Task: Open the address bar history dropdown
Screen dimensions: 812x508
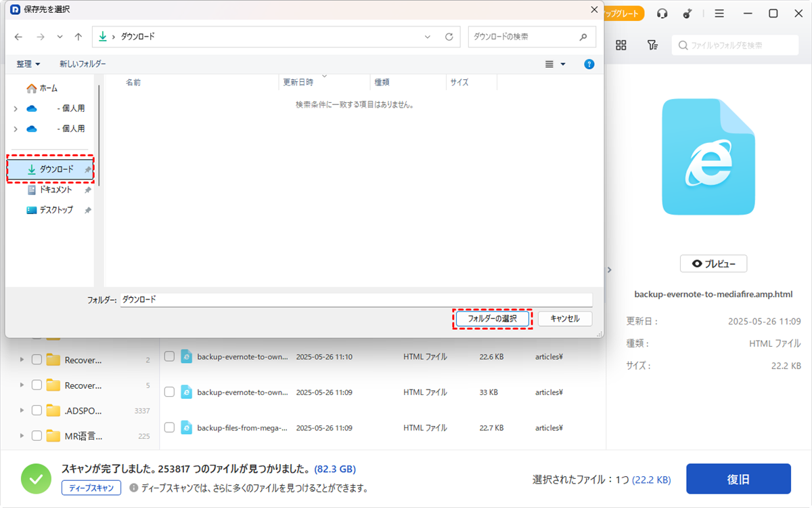Action: [428, 37]
